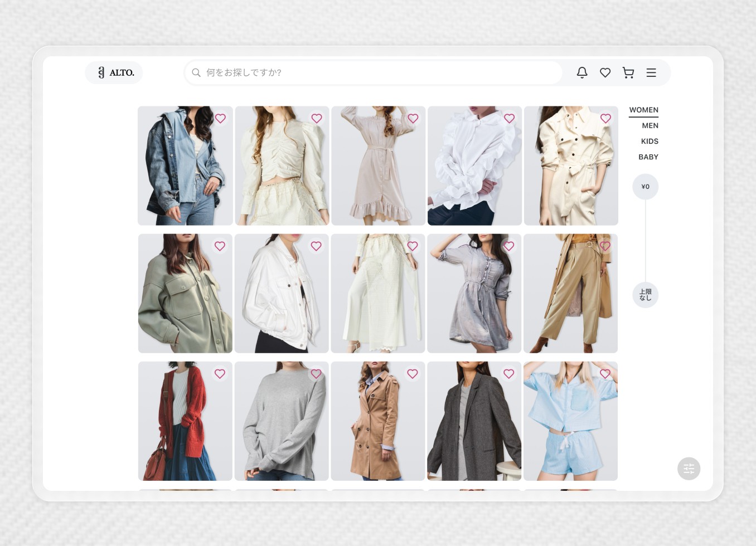756x546 pixels.
Task: Open the shopping cart
Action: [628, 72]
